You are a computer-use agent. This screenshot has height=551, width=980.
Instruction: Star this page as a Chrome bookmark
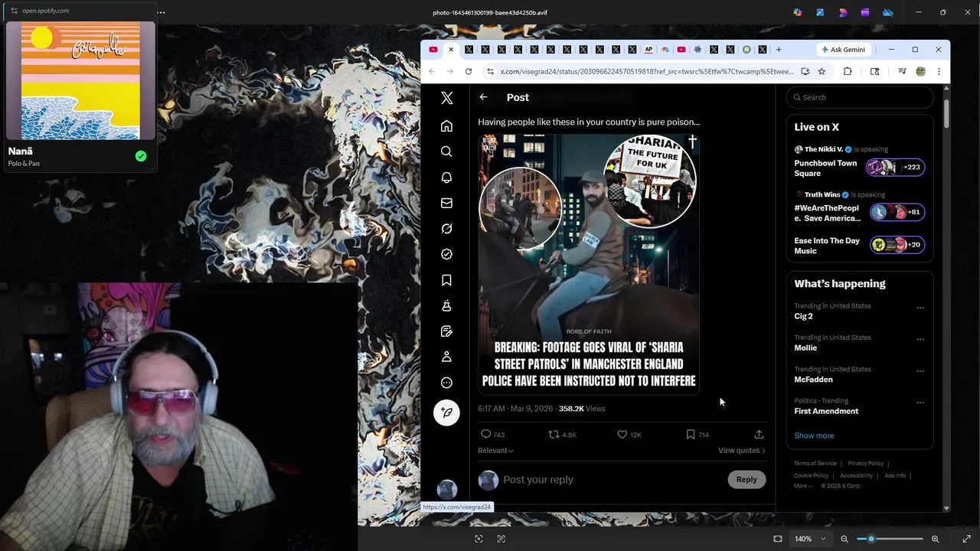point(822,71)
